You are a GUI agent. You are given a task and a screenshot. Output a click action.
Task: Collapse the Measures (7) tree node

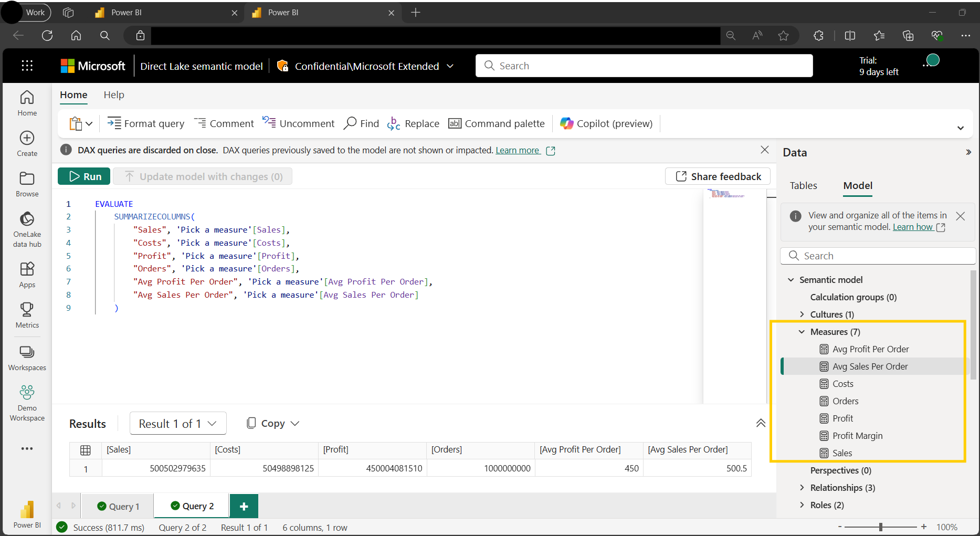pyautogui.click(x=802, y=332)
